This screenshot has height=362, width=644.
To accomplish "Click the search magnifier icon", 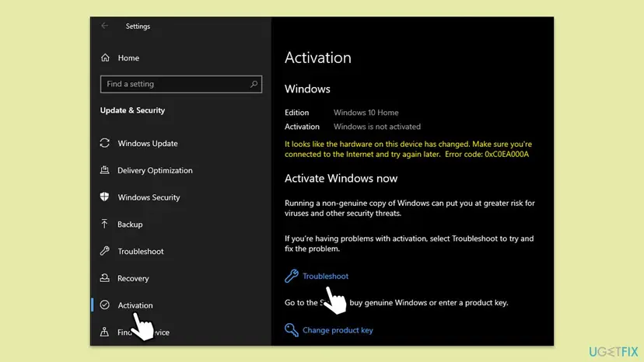I will coord(254,84).
